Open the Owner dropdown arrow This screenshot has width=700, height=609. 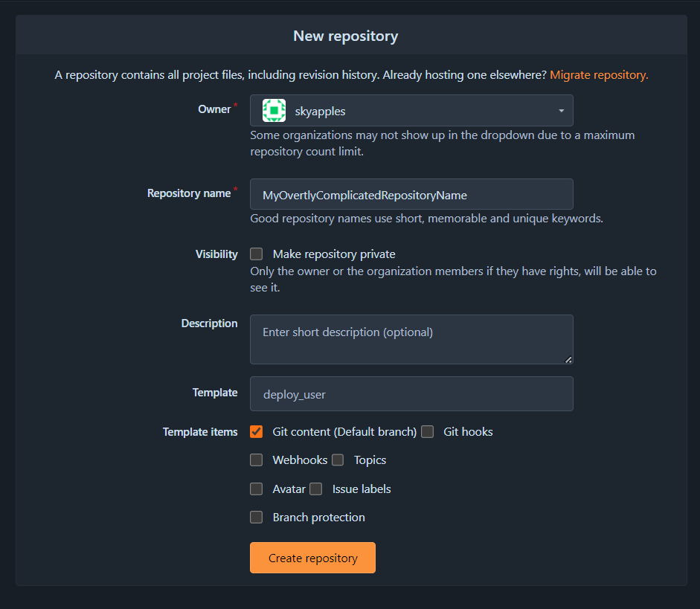pos(561,111)
